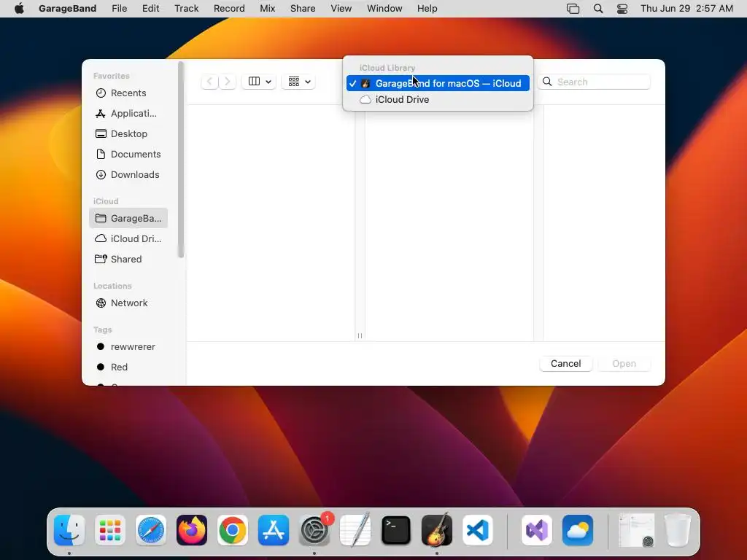Select iCloud Drive in the sidebar
Image resolution: width=747 pixels, height=560 pixels.
click(128, 238)
